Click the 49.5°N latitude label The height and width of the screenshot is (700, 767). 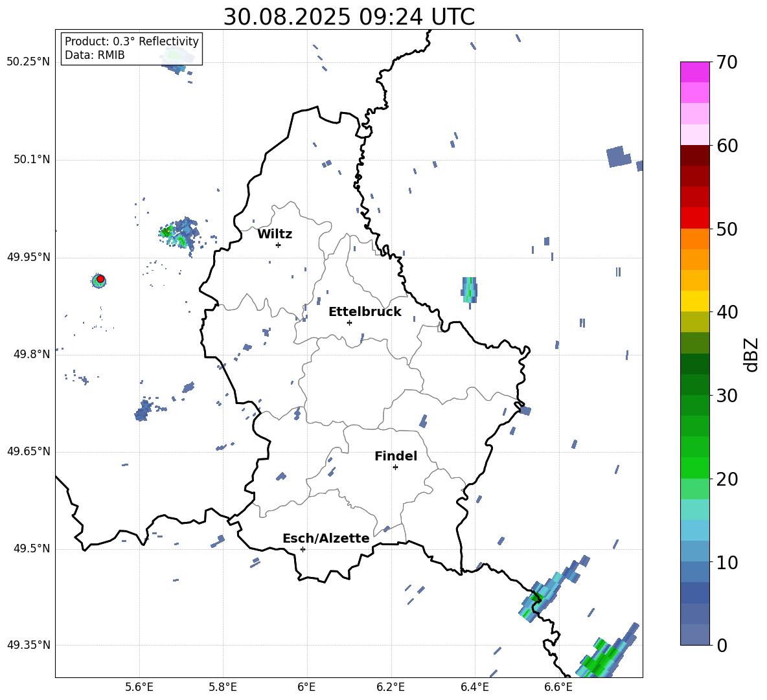tap(31, 548)
